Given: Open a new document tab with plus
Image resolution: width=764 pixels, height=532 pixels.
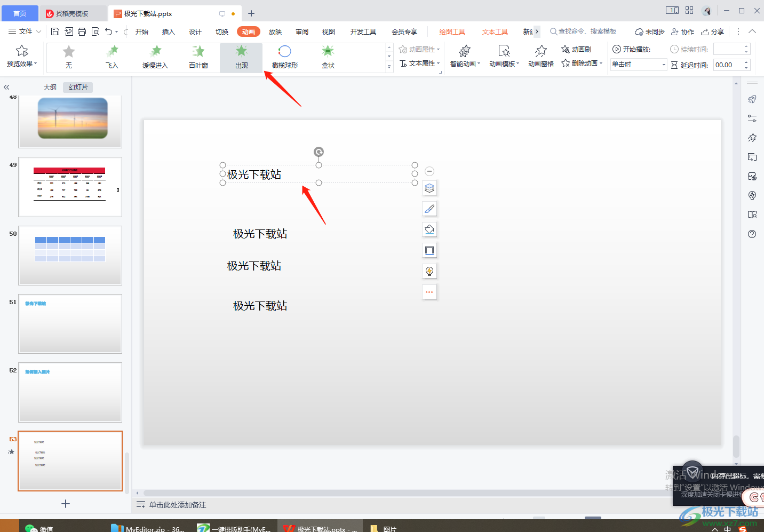Looking at the screenshot, I should pyautogui.click(x=251, y=13).
